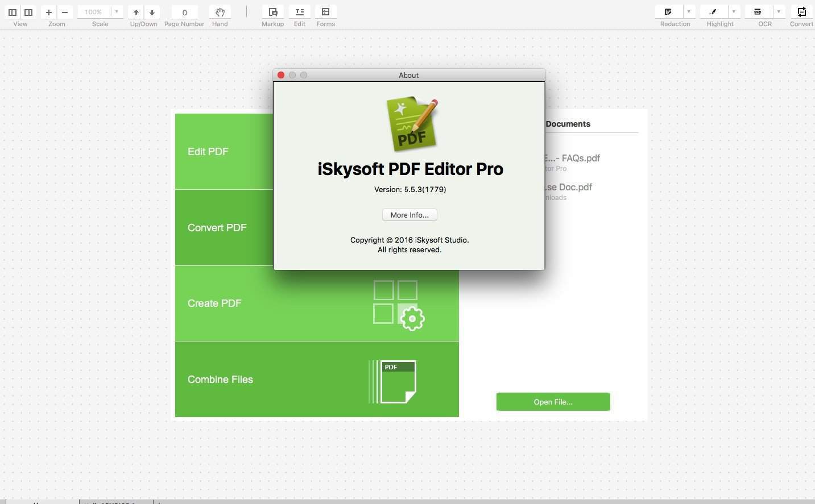Open the Edit text tool
The image size is (815, 504).
click(x=299, y=12)
